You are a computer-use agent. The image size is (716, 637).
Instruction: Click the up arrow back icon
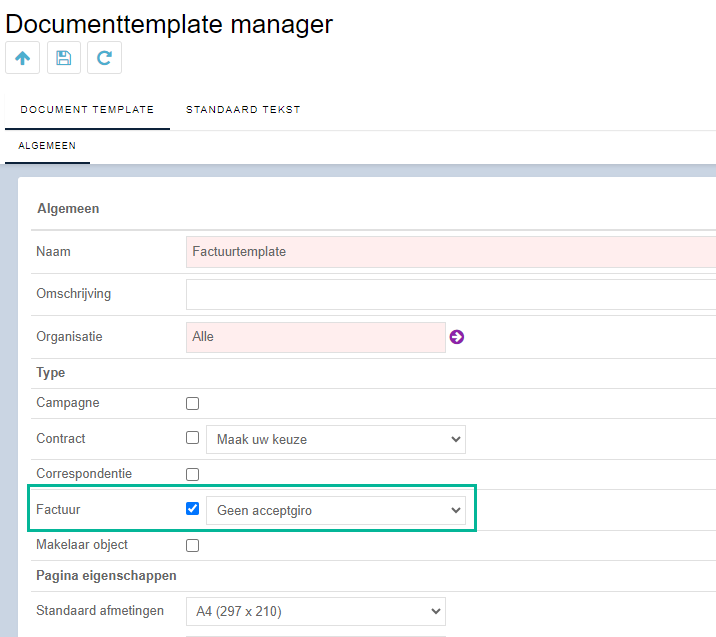tap(22, 58)
